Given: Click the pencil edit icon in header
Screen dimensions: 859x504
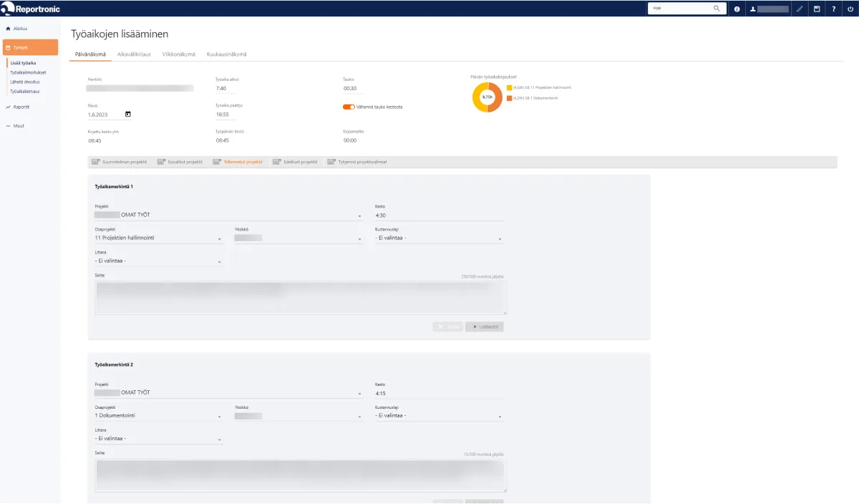Looking at the screenshot, I should coord(800,9).
